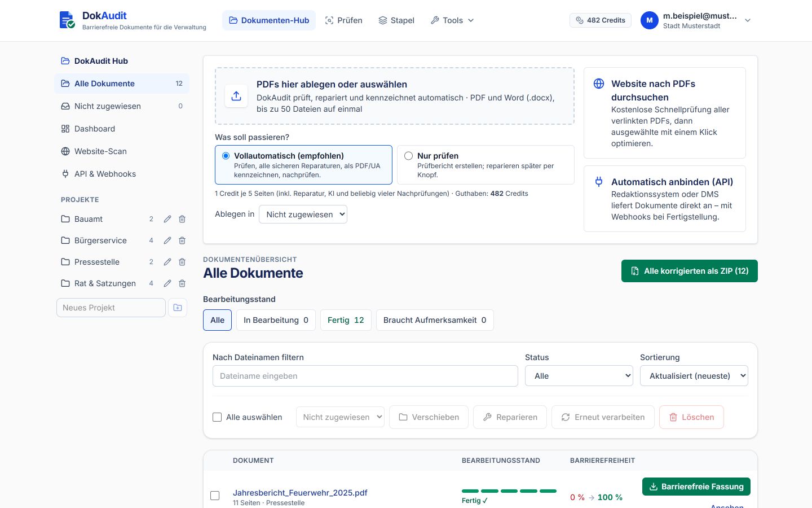This screenshot has width=812, height=508.
Task: Open the Status filter dropdown
Action: (579, 376)
